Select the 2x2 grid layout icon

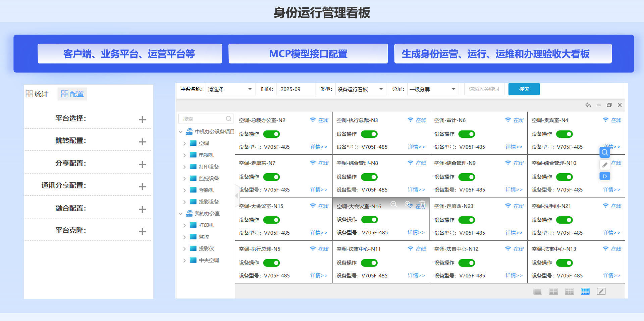tap(553, 291)
